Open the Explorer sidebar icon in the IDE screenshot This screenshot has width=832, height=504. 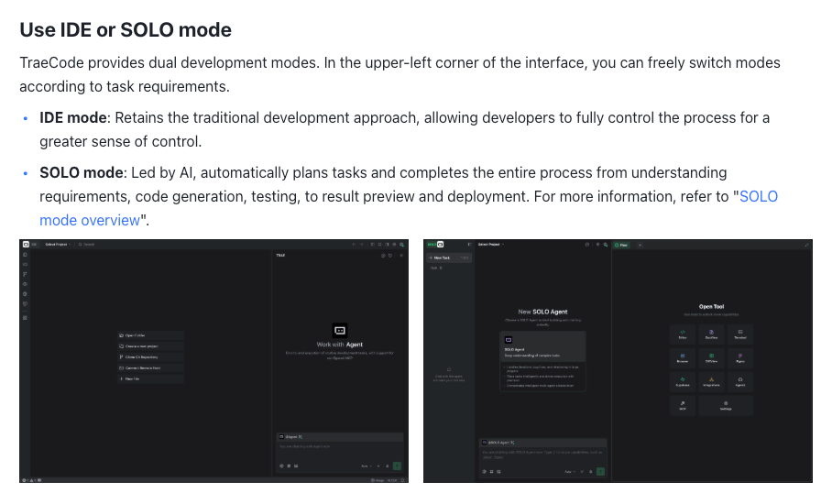click(x=25, y=255)
